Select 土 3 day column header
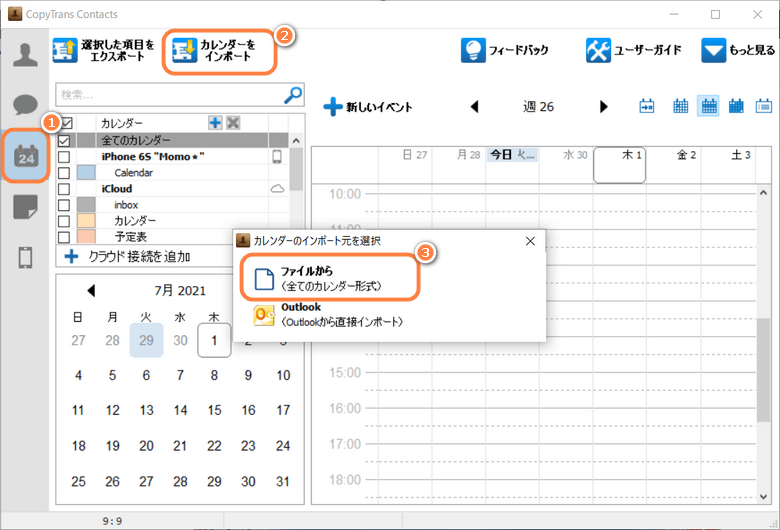The image size is (780, 530). (x=728, y=165)
